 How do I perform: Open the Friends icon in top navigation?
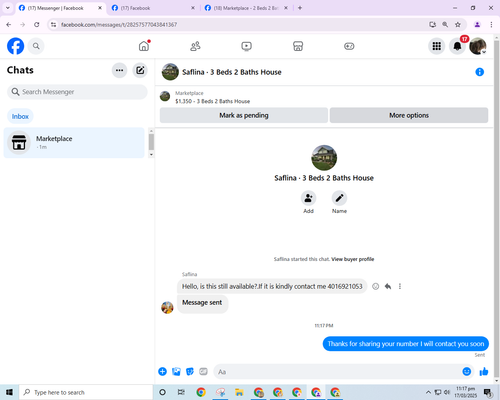(195, 46)
